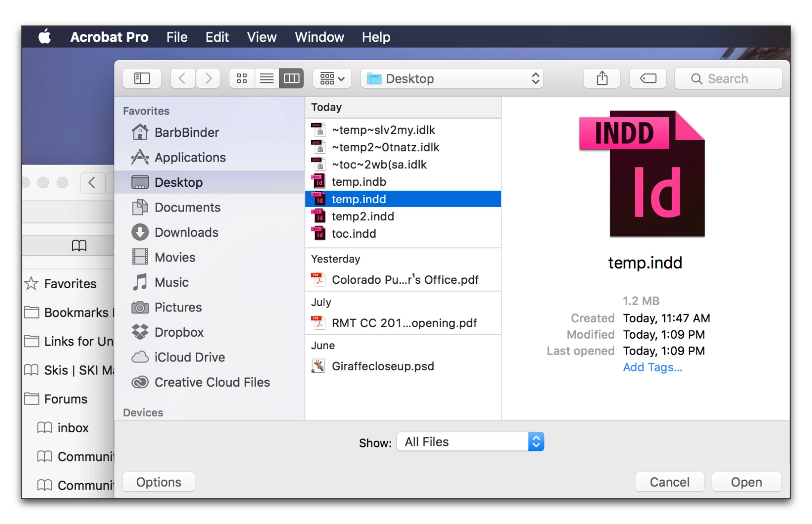Select iCloud Drive in the sidebar
Screen dimensions: 812x524
pos(209,357)
